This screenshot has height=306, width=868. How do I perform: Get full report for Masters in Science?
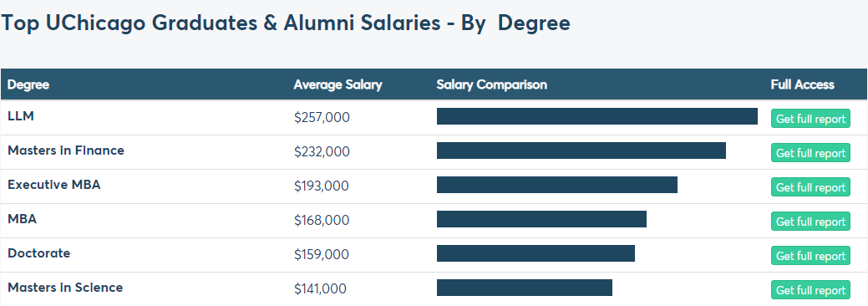click(810, 290)
